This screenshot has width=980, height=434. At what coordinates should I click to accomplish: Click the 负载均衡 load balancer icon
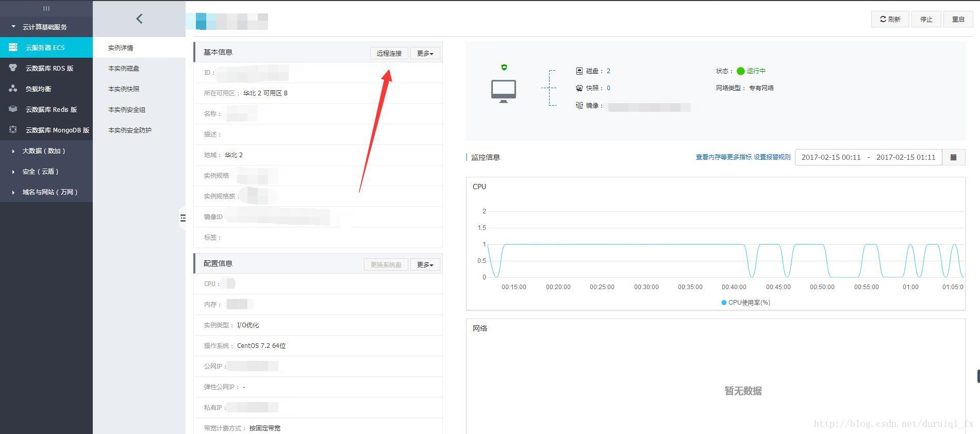[x=13, y=89]
